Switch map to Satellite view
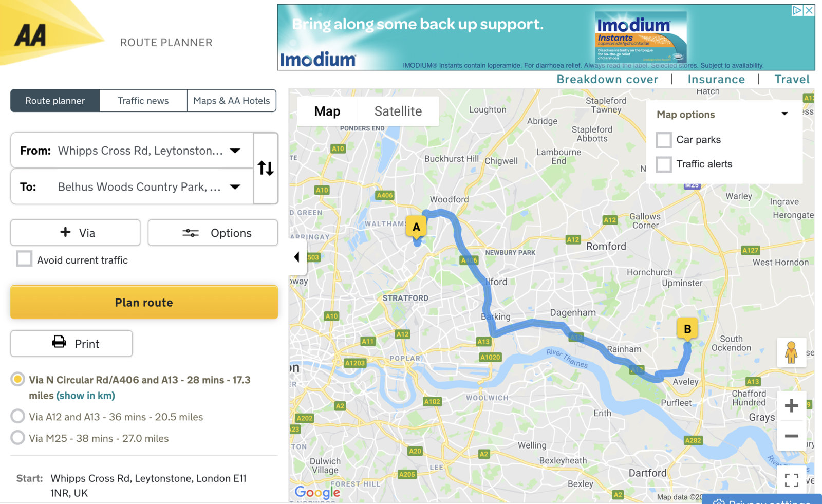 pyautogui.click(x=398, y=111)
